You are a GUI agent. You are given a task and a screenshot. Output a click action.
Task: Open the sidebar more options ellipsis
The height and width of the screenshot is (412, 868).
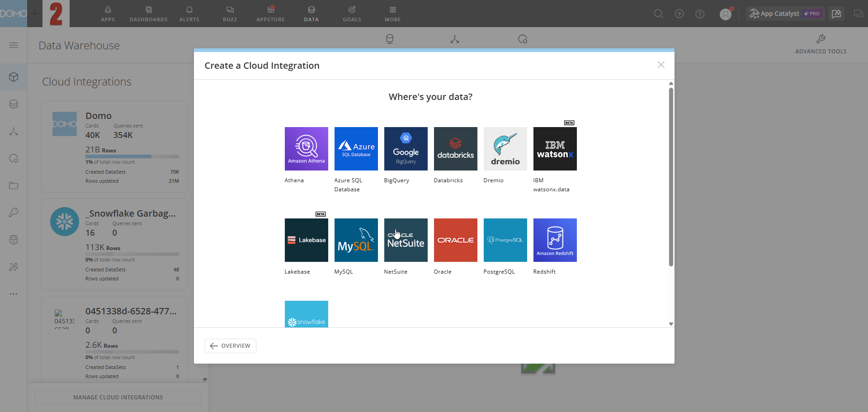[14, 294]
